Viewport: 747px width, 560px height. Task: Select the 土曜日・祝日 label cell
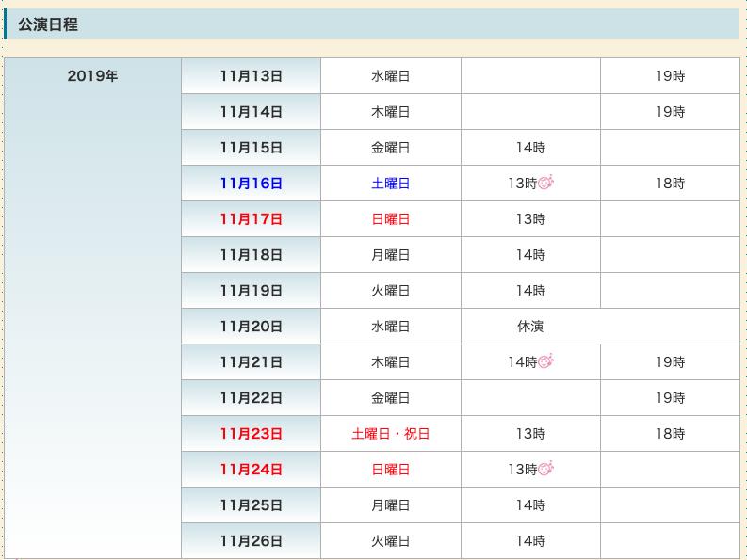(x=391, y=433)
